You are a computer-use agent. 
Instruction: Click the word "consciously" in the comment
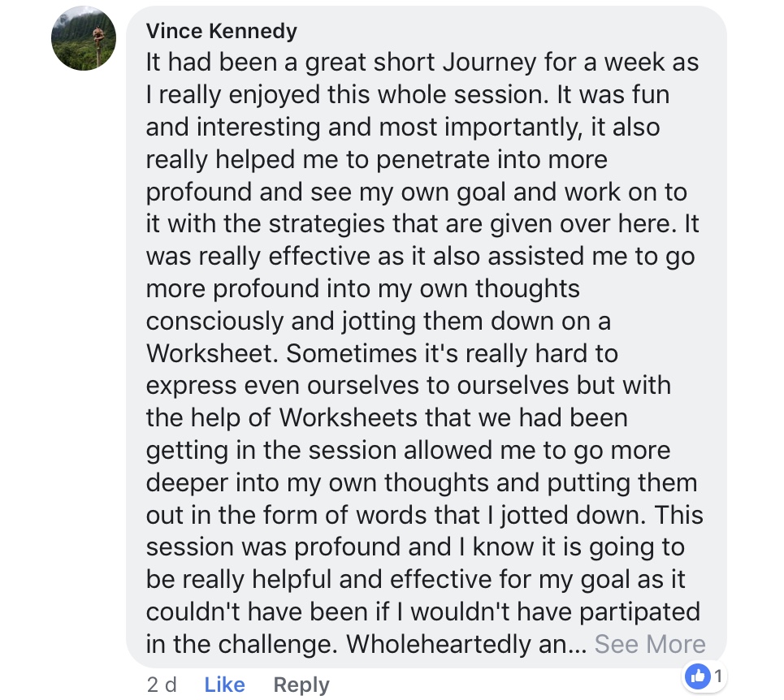coord(215,322)
